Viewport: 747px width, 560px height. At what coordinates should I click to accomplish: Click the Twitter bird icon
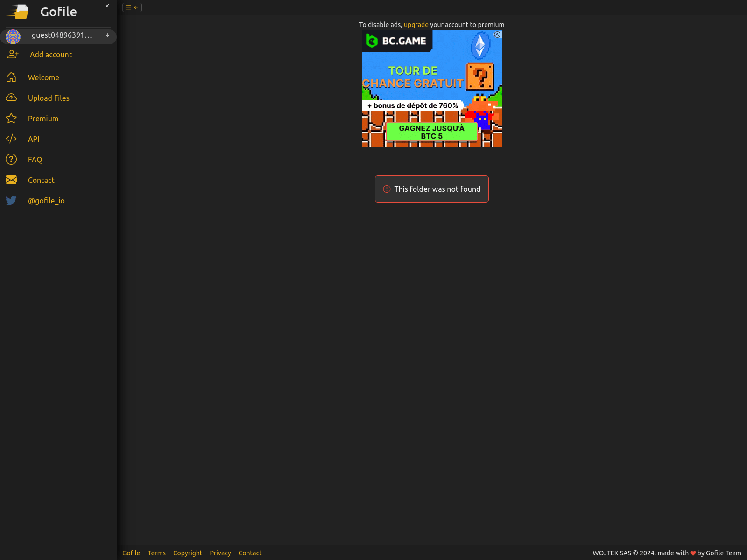[11, 200]
